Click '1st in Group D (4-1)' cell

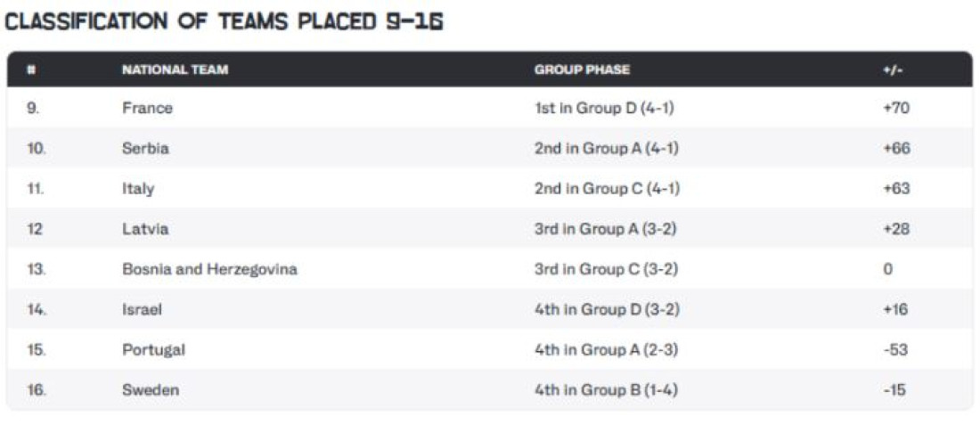click(604, 108)
